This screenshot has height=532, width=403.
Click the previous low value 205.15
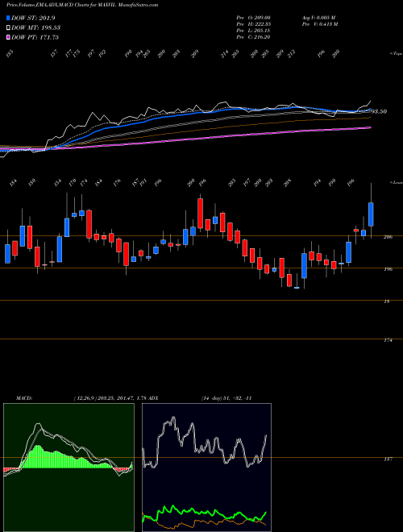[262, 31]
